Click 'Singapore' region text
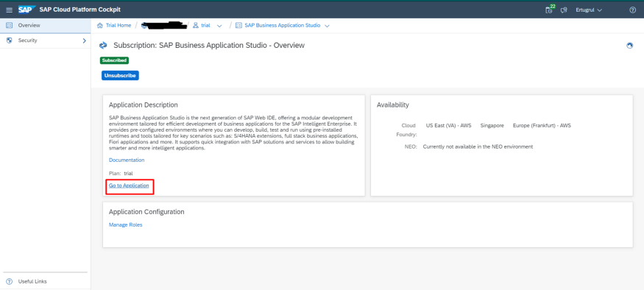The height and width of the screenshot is (290, 644). 492,125
